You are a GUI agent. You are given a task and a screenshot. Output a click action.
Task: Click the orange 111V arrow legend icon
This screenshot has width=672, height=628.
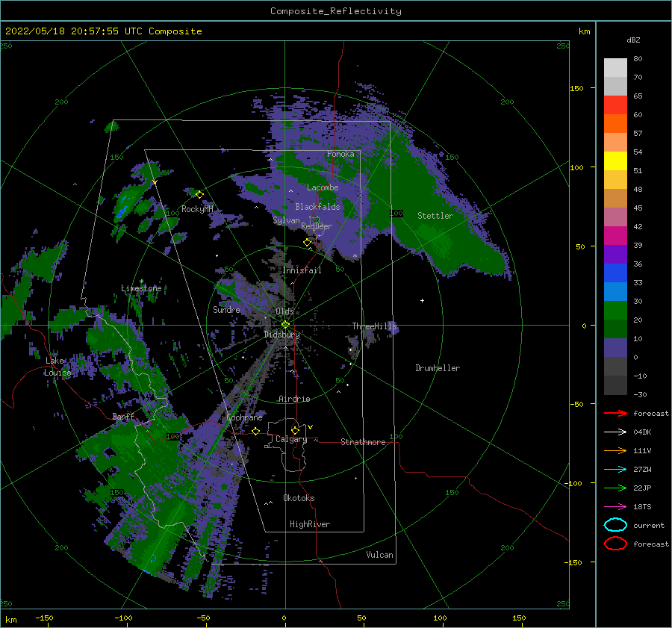point(615,450)
